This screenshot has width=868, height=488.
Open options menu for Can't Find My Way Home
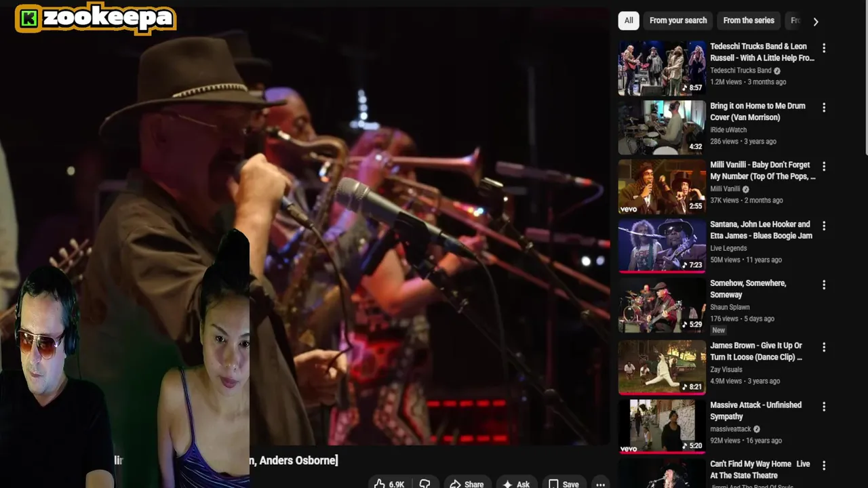click(824, 466)
